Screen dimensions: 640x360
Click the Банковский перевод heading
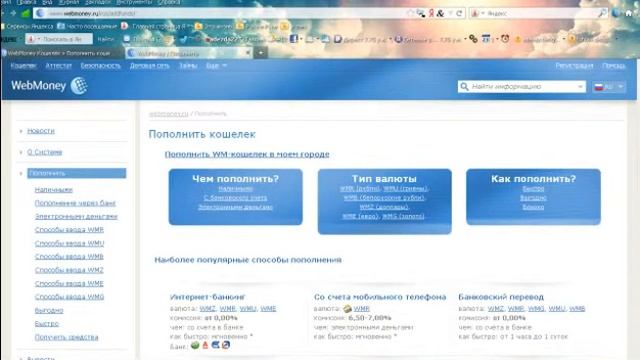tap(501, 297)
